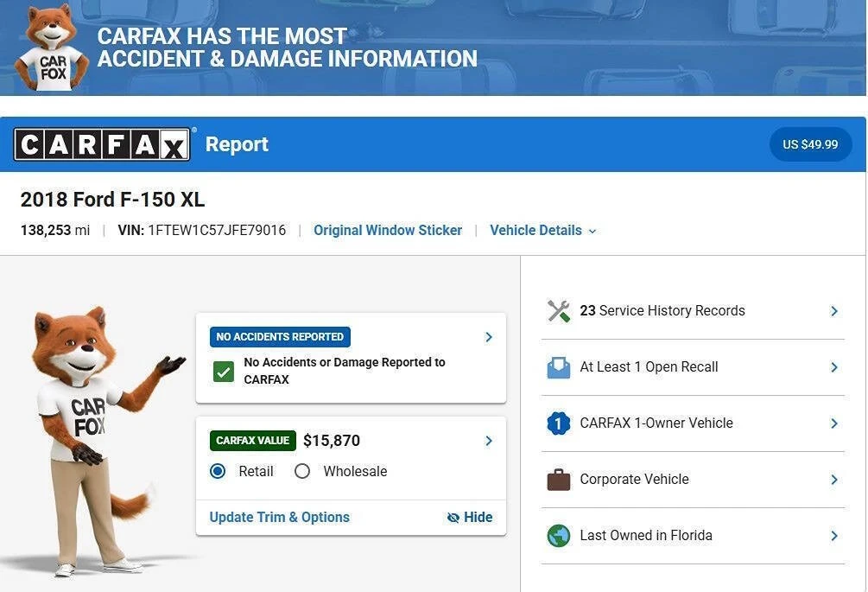This screenshot has width=868, height=592.
Task: Hide the CARFAX value card
Action: coord(470,517)
